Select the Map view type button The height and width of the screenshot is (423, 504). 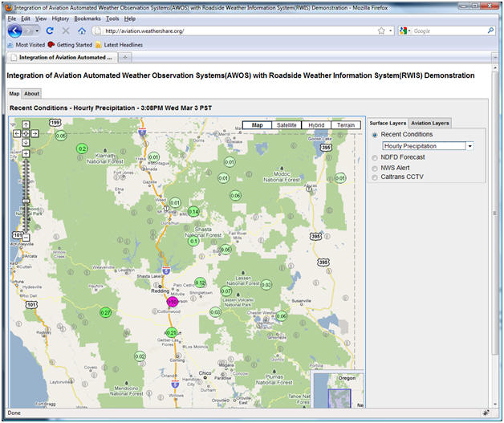[257, 125]
